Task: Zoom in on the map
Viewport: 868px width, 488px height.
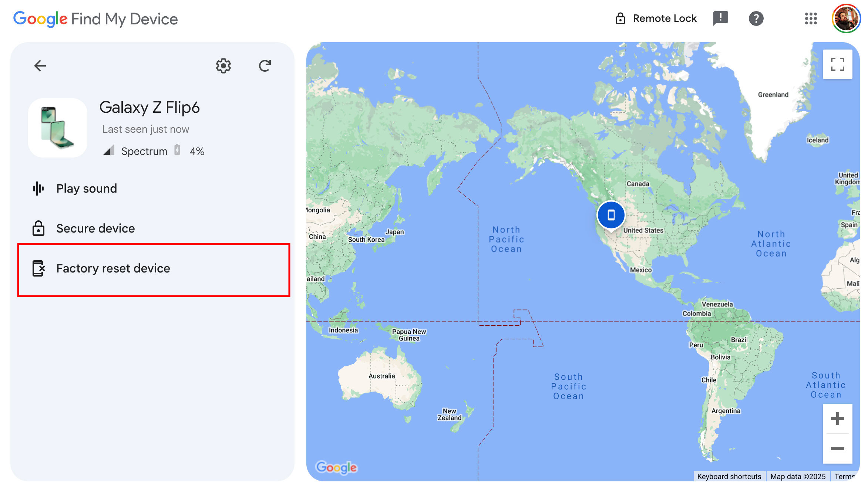Action: click(837, 418)
